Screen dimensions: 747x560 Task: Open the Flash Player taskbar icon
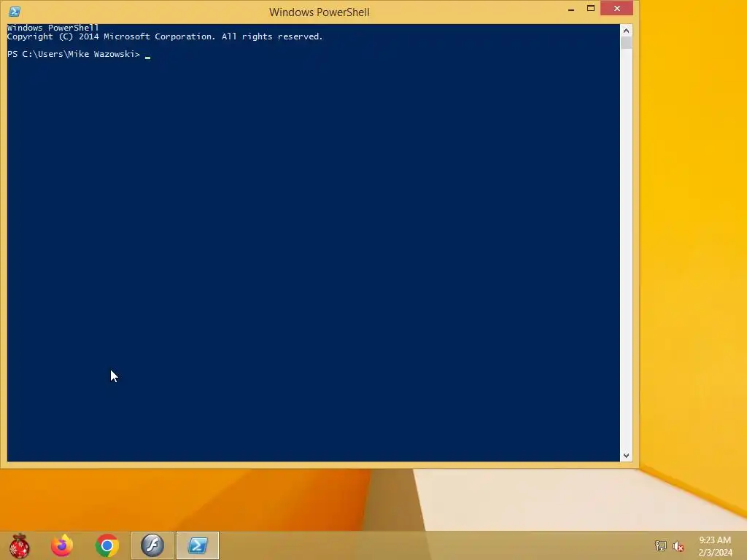[152, 545]
